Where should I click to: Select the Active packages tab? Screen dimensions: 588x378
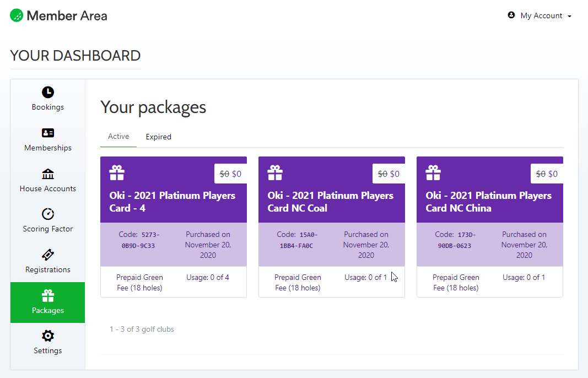[118, 137]
